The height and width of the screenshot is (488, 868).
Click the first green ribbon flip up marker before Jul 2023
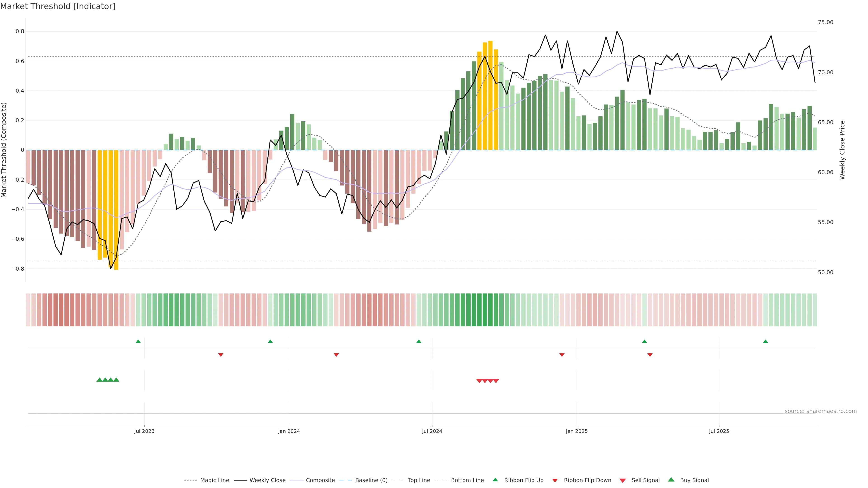coord(138,342)
